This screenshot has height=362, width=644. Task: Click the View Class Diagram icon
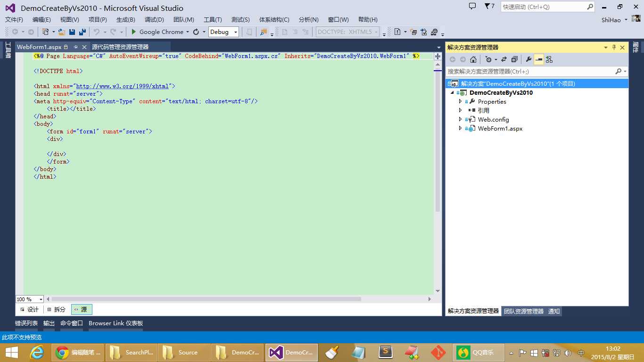[x=549, y=59]
